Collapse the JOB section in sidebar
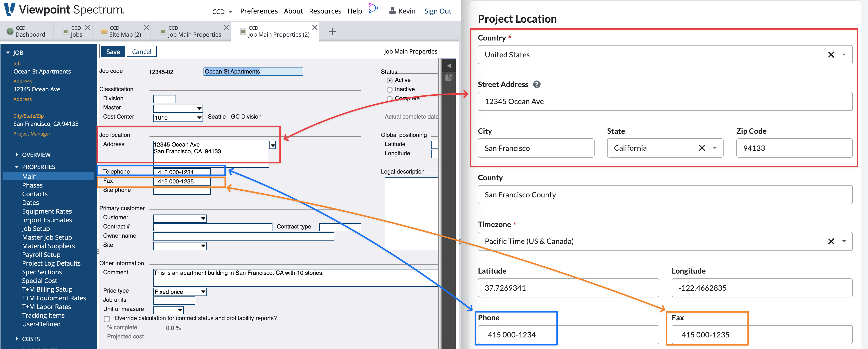 pyautogui.click(x=8, y=53)
